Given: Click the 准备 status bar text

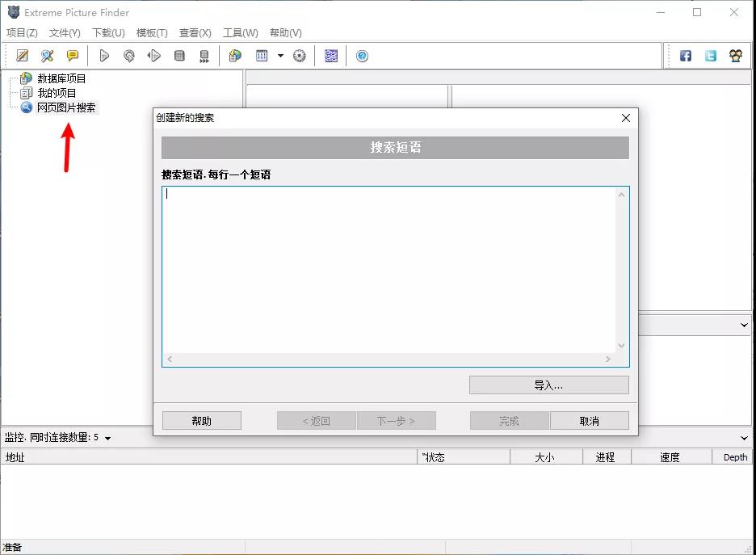Looking at the screenshot, I should 12,547.
